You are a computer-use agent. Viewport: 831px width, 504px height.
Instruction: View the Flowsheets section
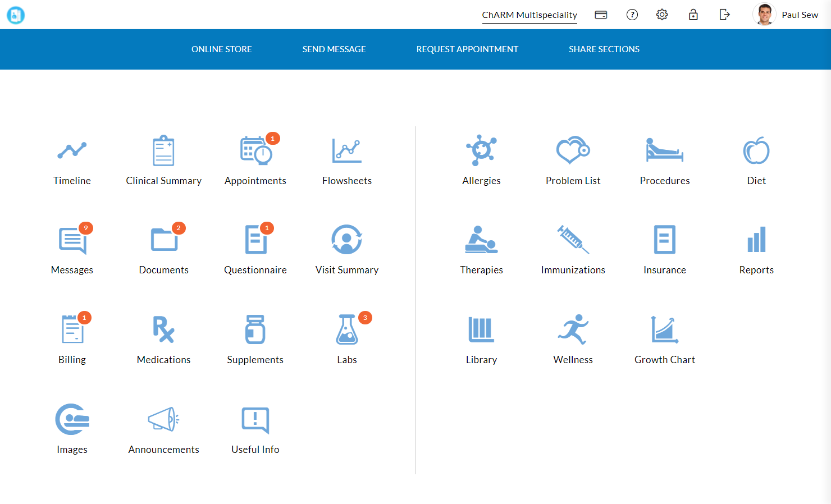(x=347, y=160)
